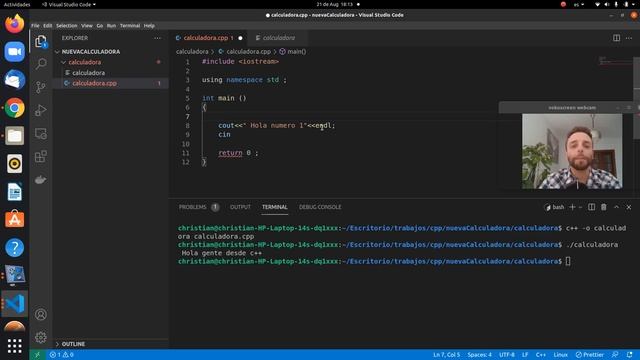This screenshot has height=360, width=640.
Task: Kill terminal with the trash icon
Action: tap(604, 207)
